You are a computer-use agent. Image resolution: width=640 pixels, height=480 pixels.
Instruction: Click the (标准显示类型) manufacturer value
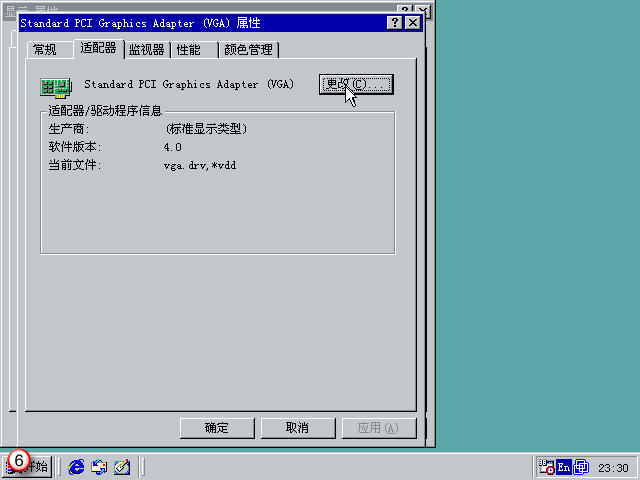pos(206,129)
